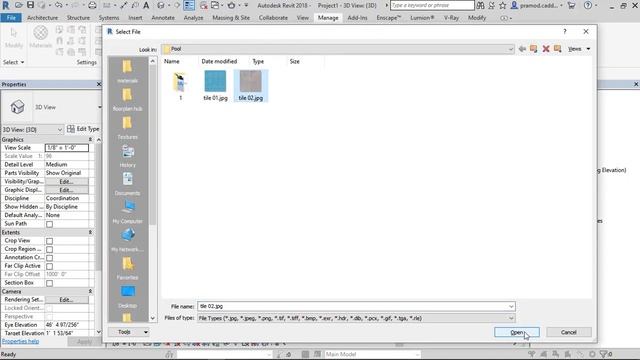
Task: Open the Tools dropdown in dialog
Action: pos(129,332)
